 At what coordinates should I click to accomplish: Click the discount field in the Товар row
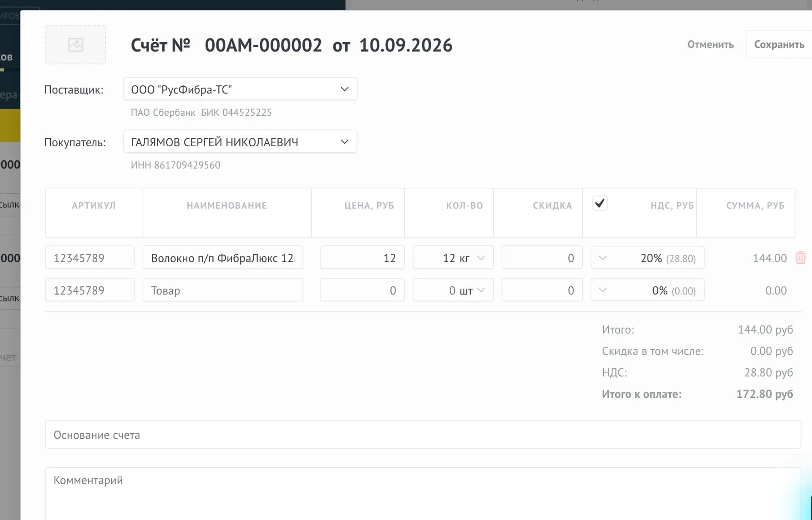click(542, 290)
